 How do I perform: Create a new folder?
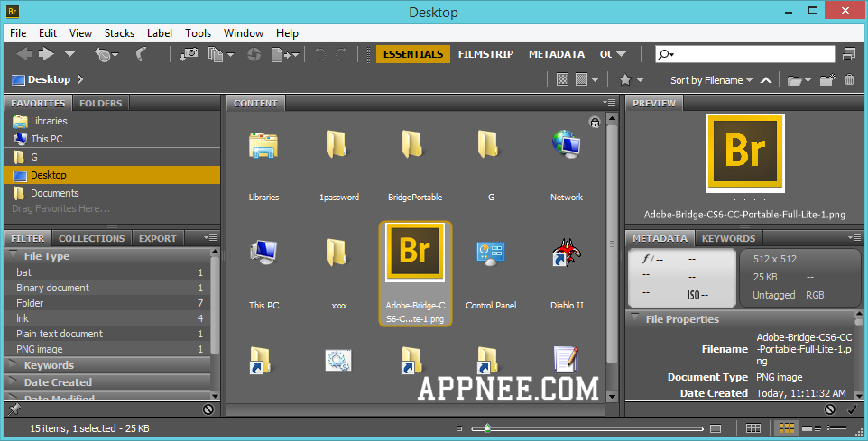[x=827, y=79]
